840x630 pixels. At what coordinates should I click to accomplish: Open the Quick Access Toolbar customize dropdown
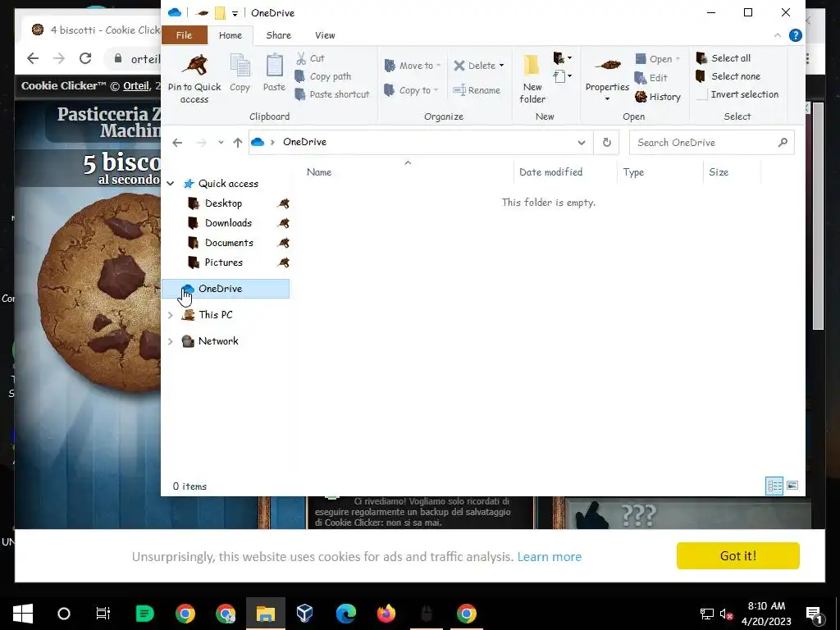pyautogui.click(x=235, y=13)
